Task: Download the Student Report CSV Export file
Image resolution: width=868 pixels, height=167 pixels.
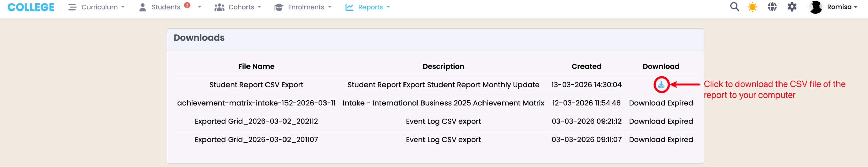Action: [661, 85]
